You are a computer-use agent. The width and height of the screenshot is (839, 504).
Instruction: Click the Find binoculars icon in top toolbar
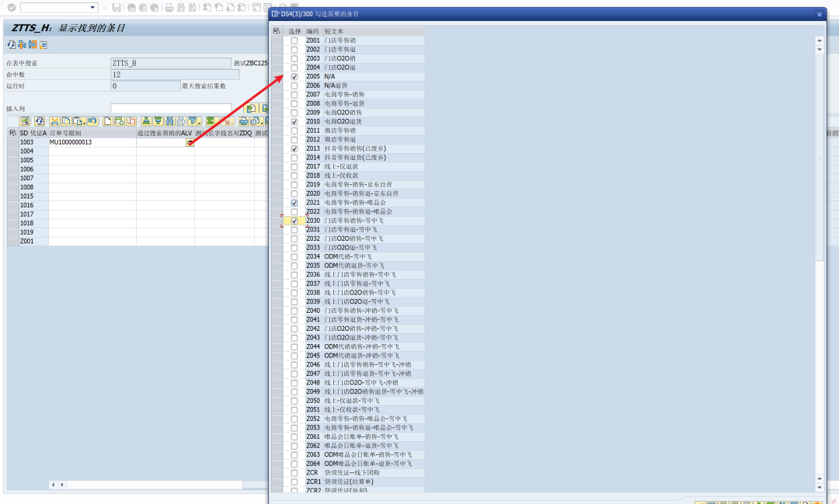click(181, 8)
